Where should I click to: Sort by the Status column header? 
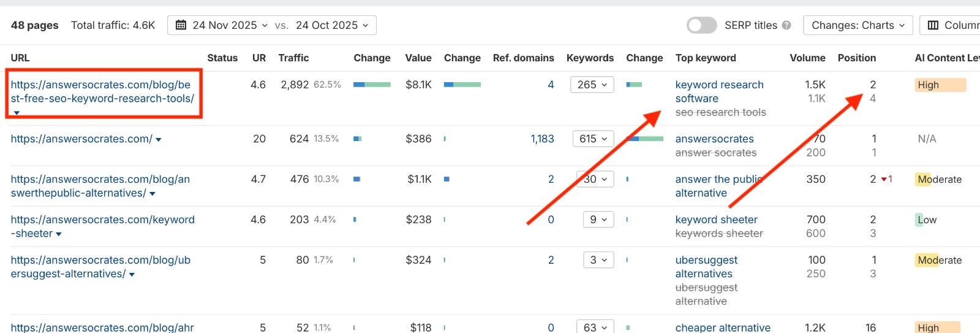(x=222, y=58)
